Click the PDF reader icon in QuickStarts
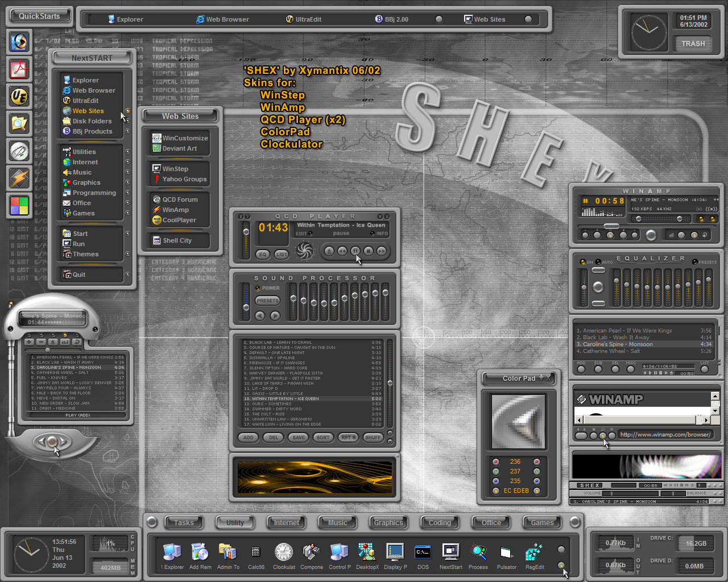Screen dimensions: 728x582 click(19, 69)
